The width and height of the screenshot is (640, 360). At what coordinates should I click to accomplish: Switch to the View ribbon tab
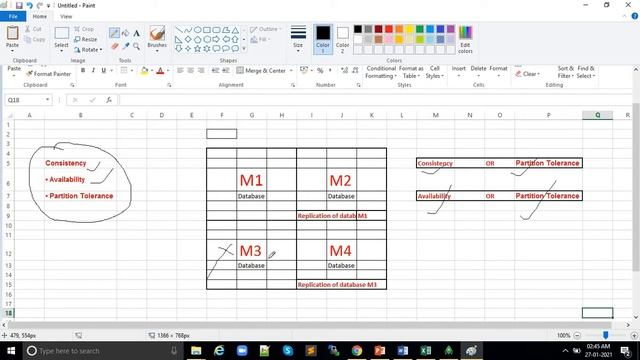pos(66,16)
